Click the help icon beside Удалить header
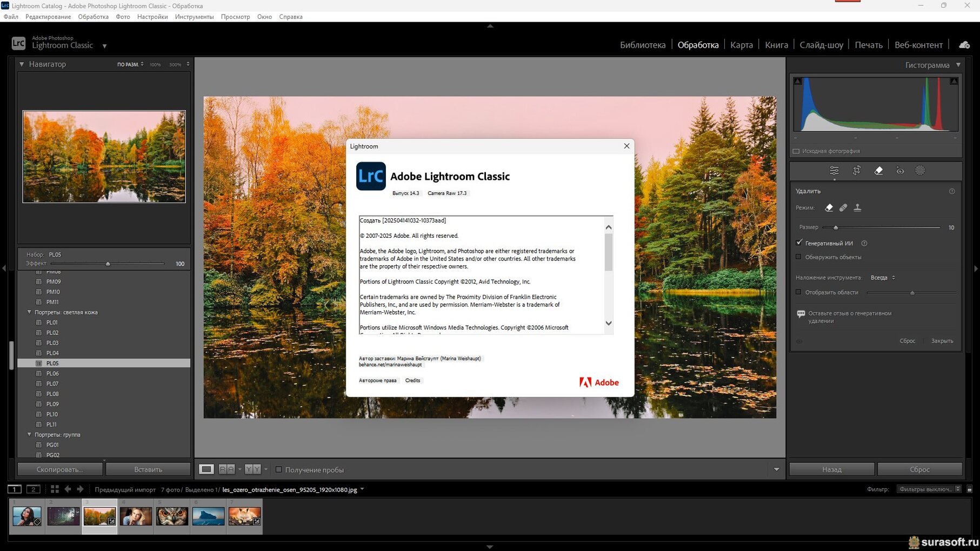Screen dimensions: 980x551 click(x=952, y=191)
